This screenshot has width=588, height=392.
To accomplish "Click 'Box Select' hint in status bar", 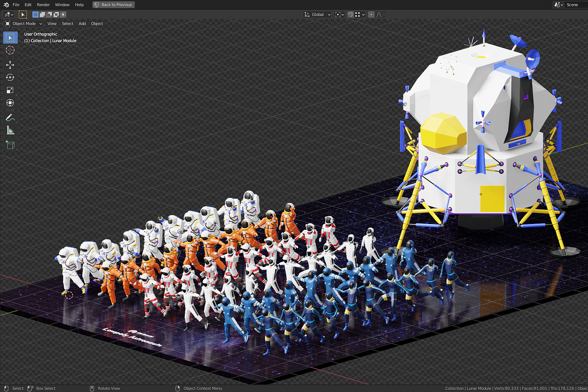I will (x=46, y=388).
